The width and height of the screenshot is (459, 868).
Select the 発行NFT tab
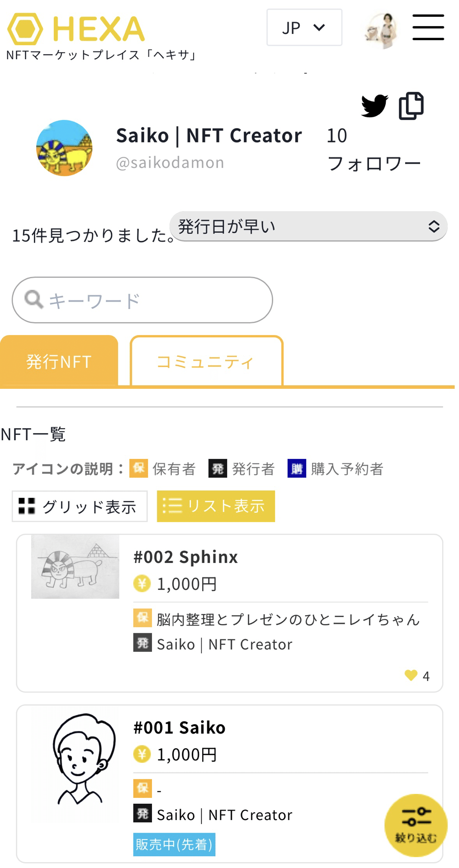[59, 361]
